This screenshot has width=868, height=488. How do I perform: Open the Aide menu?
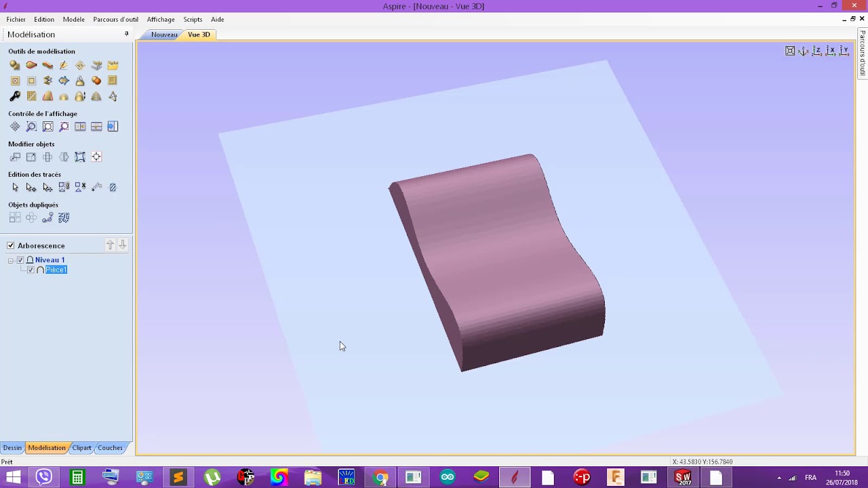217,19
